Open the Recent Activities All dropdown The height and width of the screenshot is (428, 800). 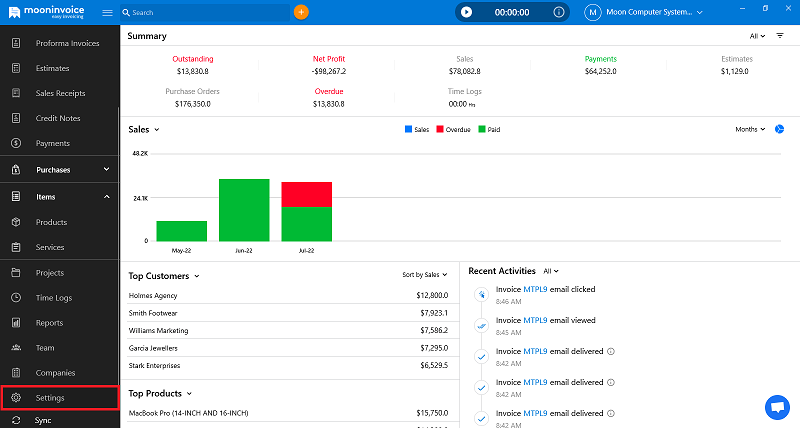[551, 271]
